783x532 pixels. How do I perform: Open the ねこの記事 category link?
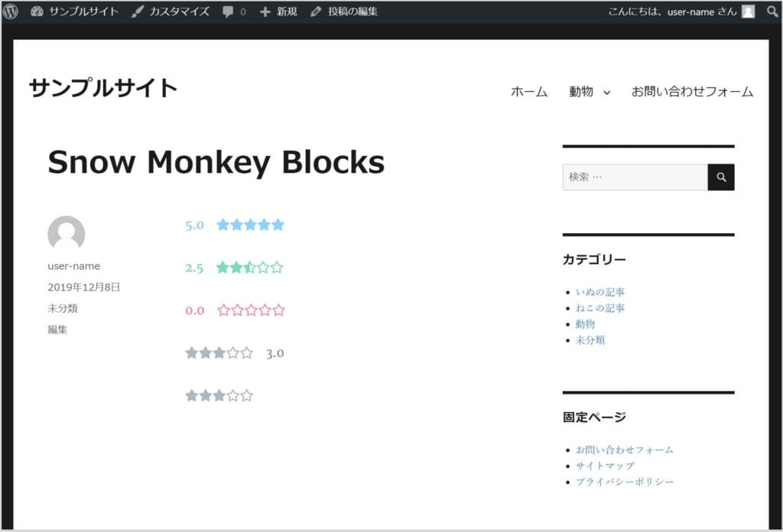coord(600,308)
